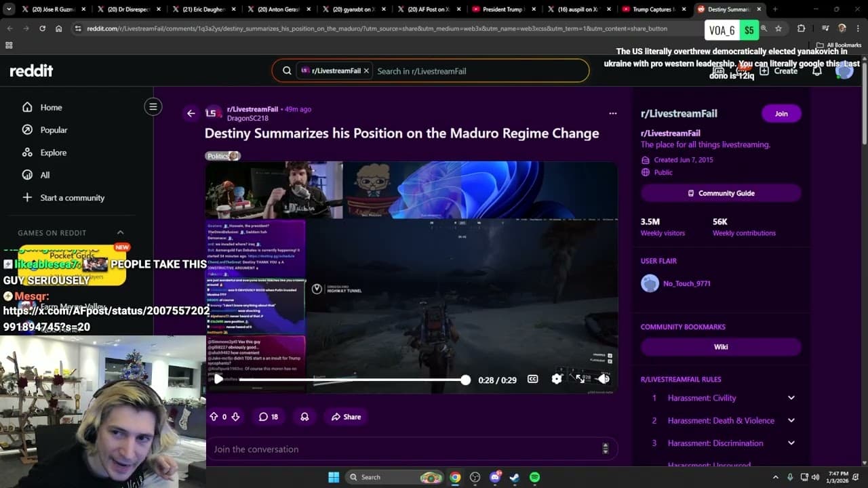
Task: Open a new browser tab
Action: coord(775,9)
